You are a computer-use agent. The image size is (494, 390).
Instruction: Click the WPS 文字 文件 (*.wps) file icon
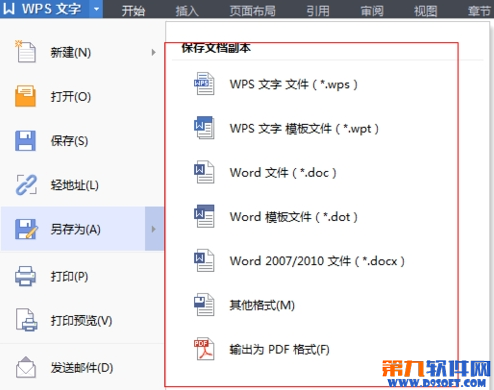click(x=204, y=84)
